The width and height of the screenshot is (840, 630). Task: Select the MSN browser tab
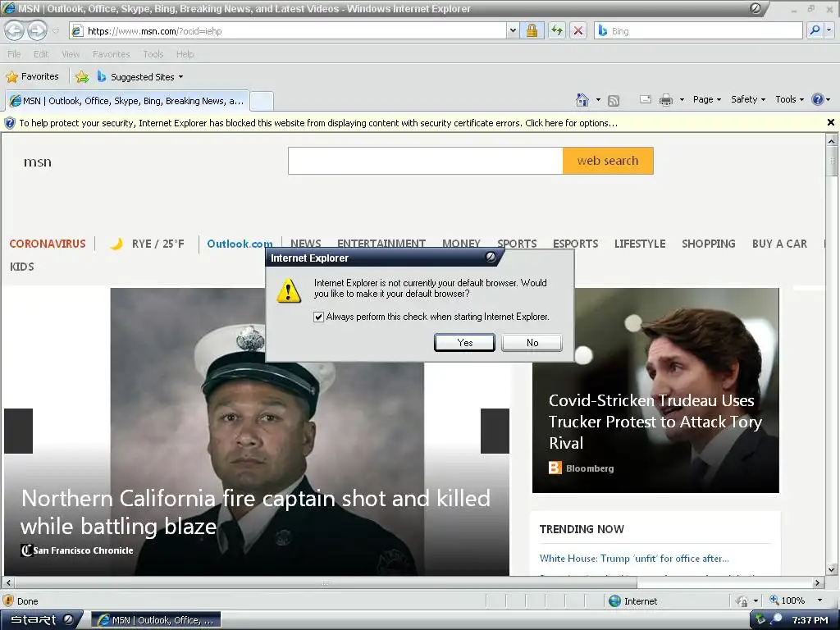click(x=127, y=101)
